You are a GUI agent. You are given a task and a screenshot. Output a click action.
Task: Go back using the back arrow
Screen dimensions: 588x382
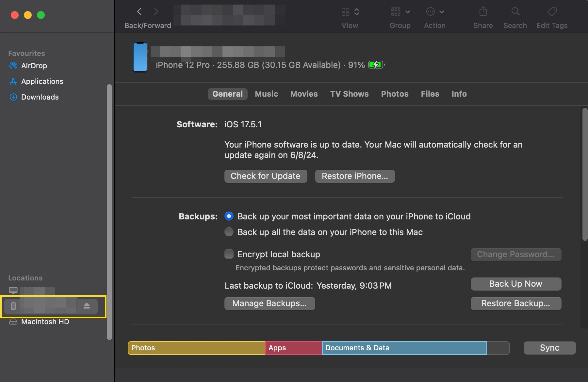click(x=139, y=12)
